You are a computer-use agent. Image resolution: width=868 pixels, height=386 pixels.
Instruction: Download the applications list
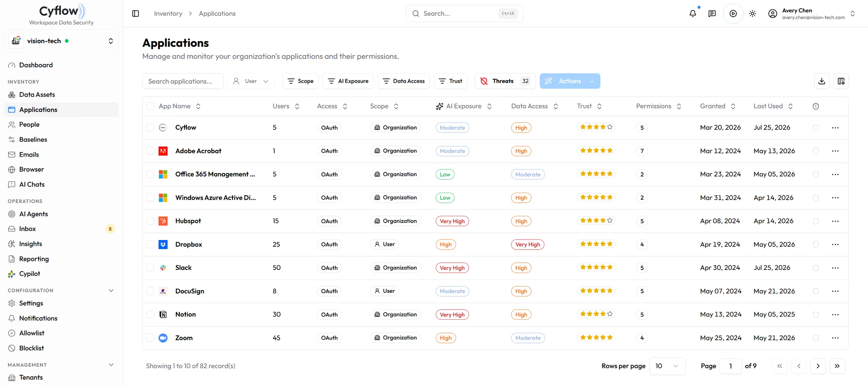click(822, 81)
